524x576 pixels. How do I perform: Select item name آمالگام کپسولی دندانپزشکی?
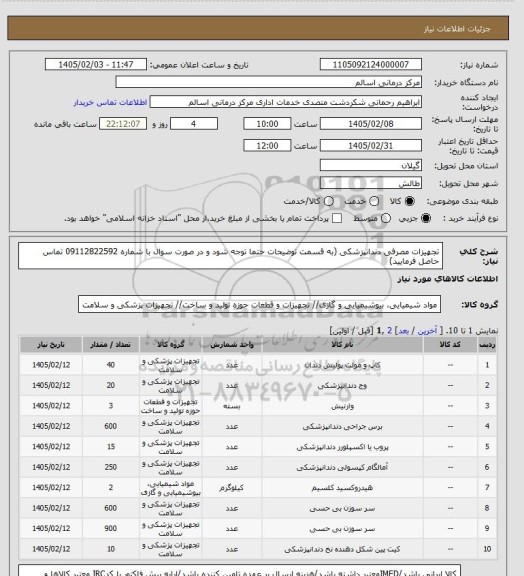point(342,468)
